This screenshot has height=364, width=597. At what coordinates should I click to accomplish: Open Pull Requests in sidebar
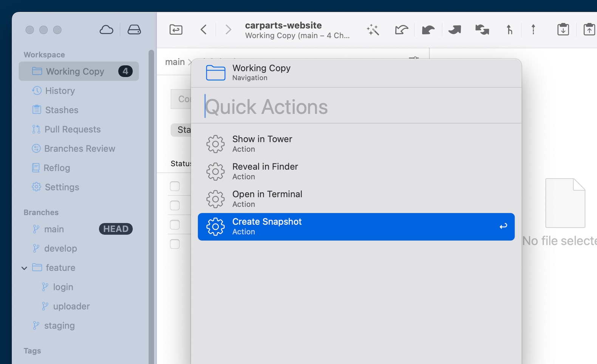[73, 129]
